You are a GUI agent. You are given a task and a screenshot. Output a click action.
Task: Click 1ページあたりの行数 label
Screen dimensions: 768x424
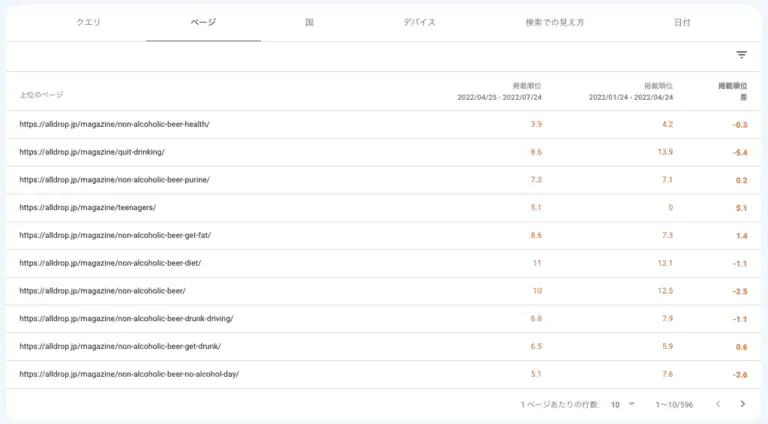[559, 405]
